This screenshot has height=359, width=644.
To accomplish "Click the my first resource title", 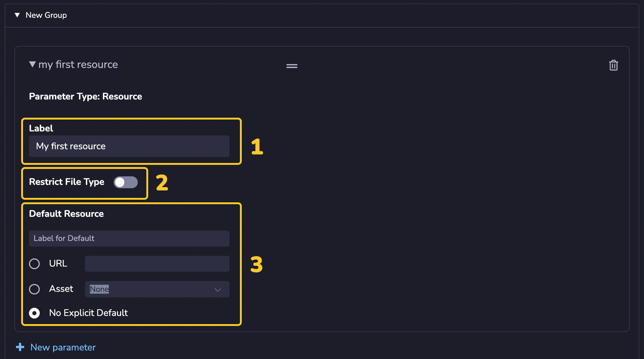I will point(78,65).
